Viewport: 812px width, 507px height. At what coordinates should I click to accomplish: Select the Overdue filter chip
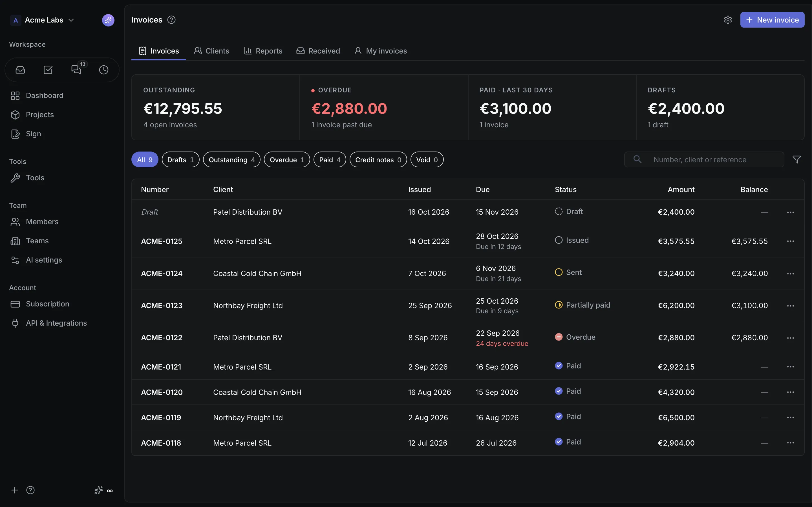[287, 160]
